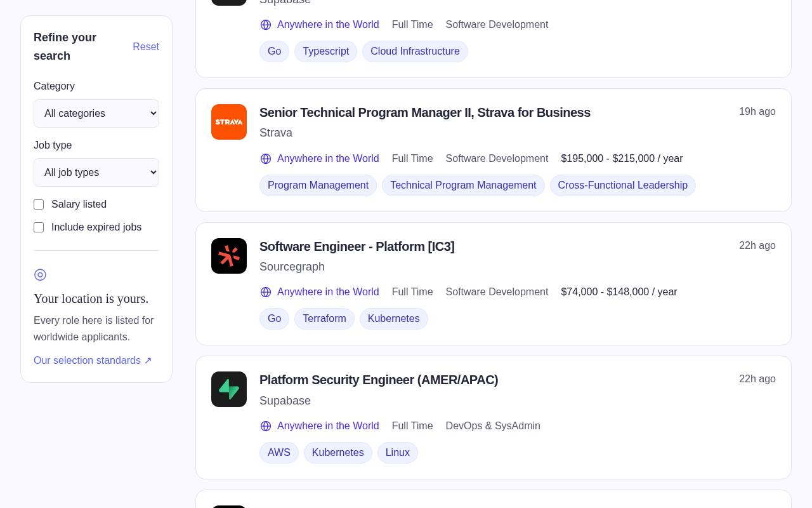Click the $74,000 - $148,000 / year salary
The height and width of the screenshot is (508, 812).
click(619, 292)
